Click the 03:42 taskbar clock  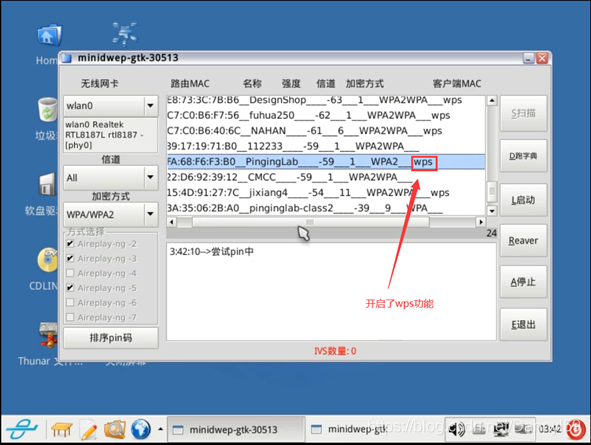550,429
